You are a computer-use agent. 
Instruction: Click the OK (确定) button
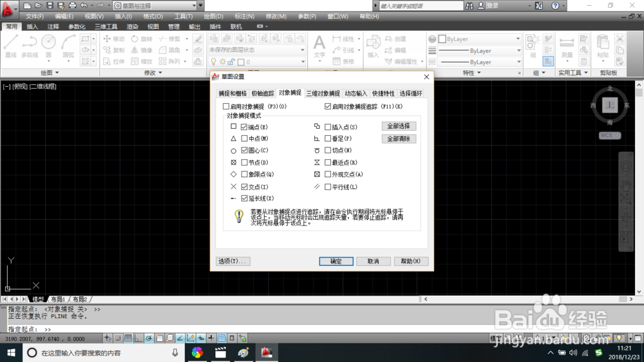point(336,262)
